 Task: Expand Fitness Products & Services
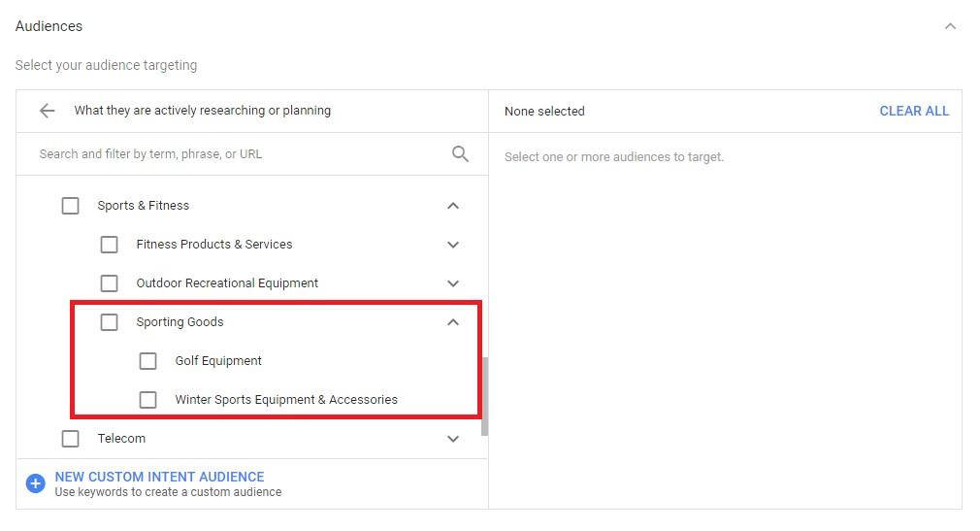point(453,245)
